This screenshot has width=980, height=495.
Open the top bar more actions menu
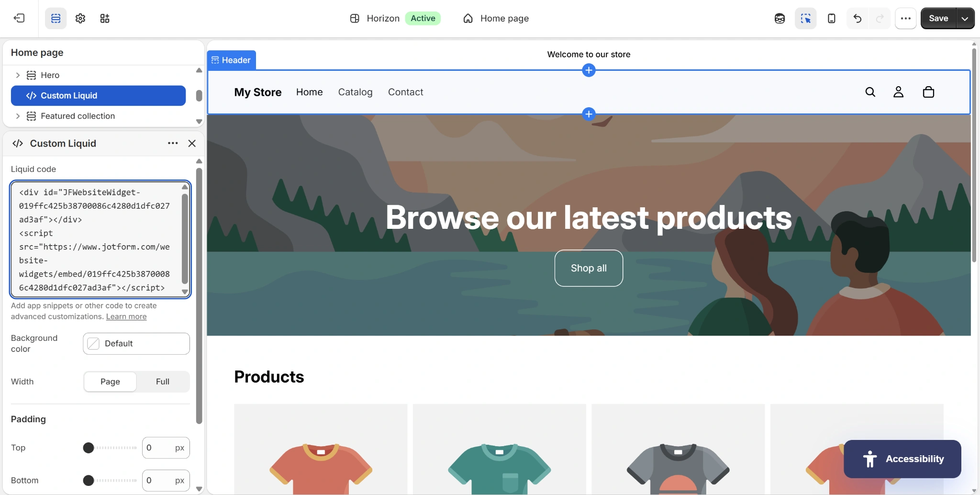(x=906, y=18)
